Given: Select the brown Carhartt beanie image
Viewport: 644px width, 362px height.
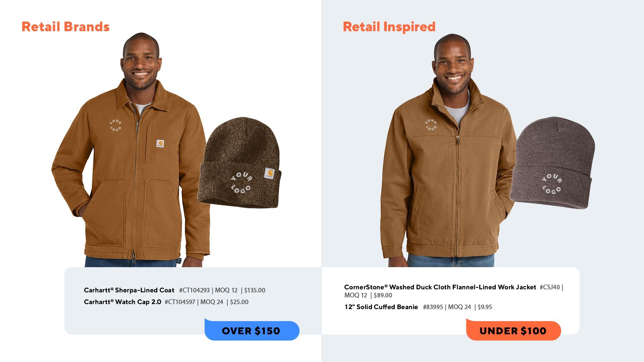Looking at the screenshot, I should (239, 163).
